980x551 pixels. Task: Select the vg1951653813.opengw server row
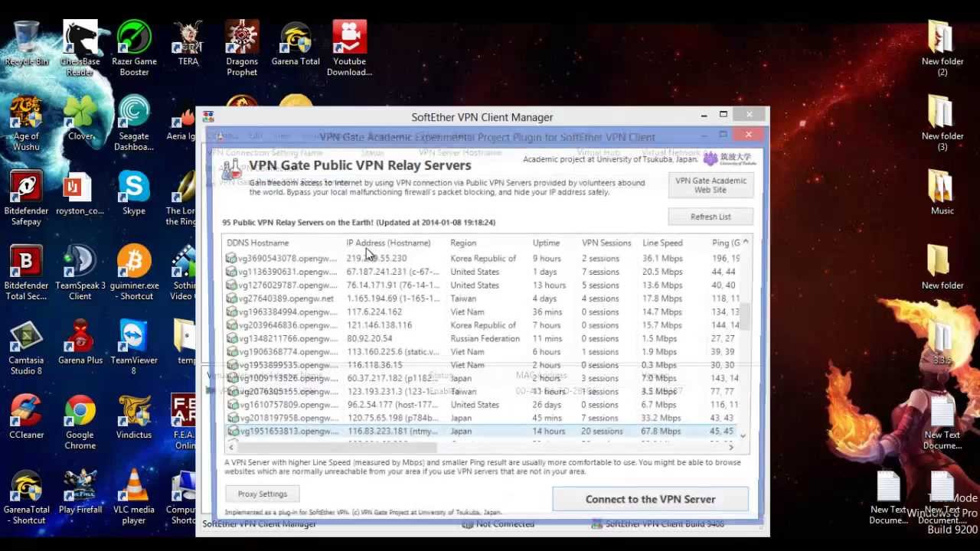click(x=482, y=432)
